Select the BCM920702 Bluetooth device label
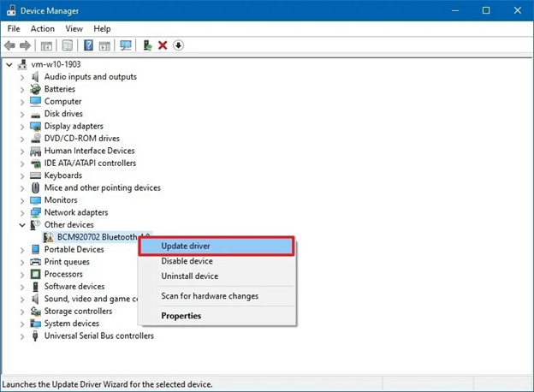Viewport: 534px width, 392px height. (x=97, y=237)
